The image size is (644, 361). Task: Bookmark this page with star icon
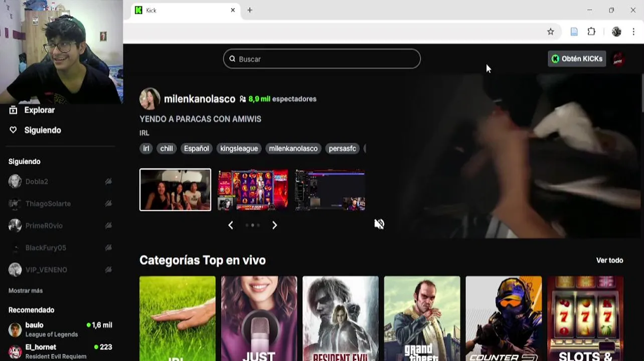point(551,32)
